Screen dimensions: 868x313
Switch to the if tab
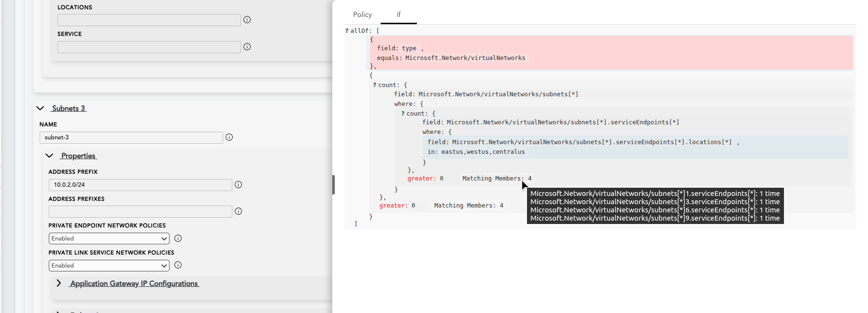coord(398,15)
